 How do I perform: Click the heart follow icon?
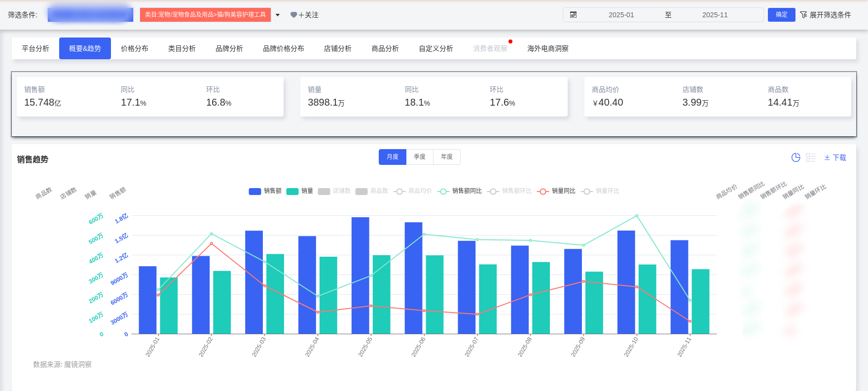tap(293, 15)
